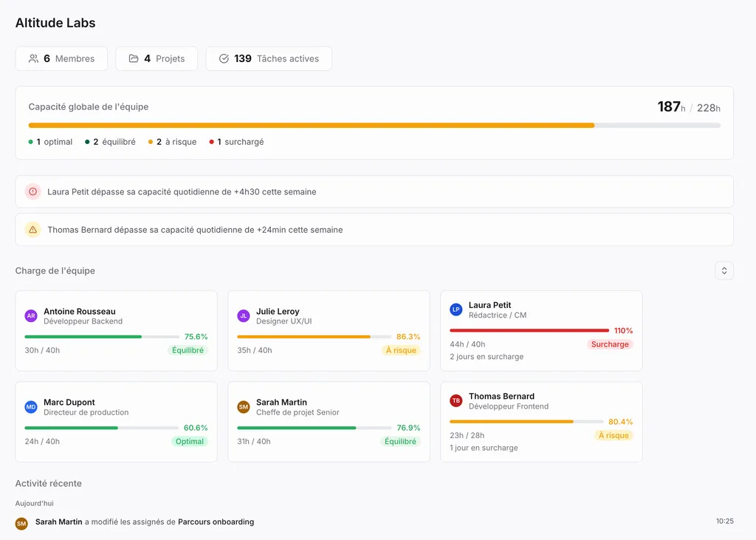Click the 23h / 28h hours value
The width and height of the screenshot is (756, 540).
click(467, 435)
